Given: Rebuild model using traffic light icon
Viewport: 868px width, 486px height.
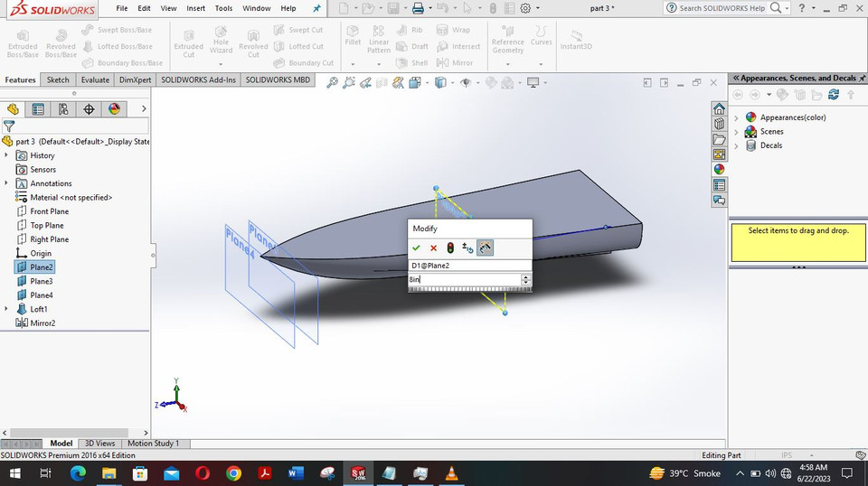Looking at the screenshot, I should 450,248.
